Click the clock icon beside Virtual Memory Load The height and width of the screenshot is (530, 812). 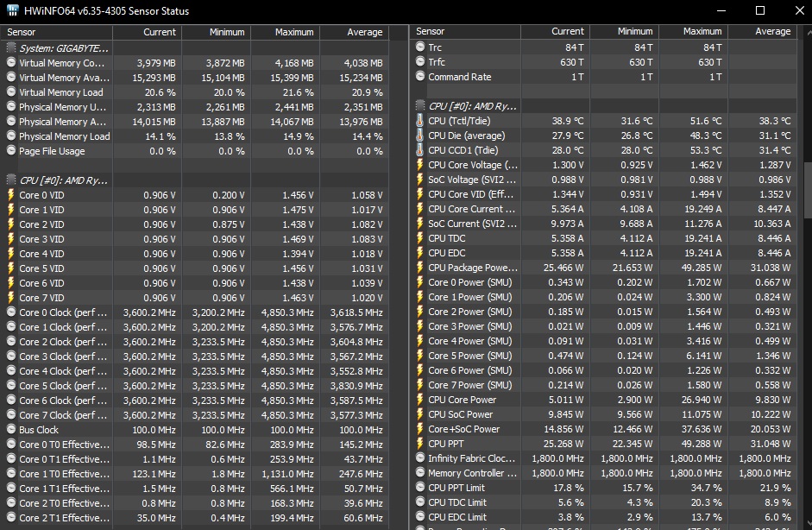(11, 91)
